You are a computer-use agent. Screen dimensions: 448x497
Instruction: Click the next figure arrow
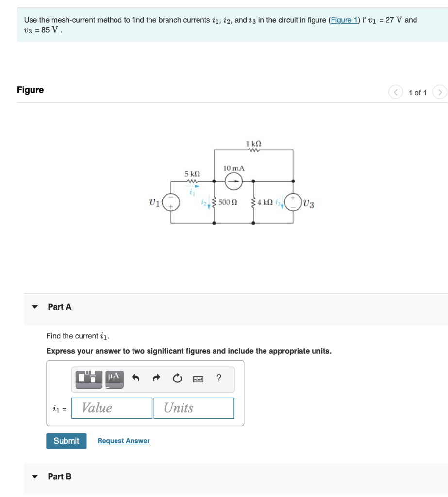[x=440, y=92]
